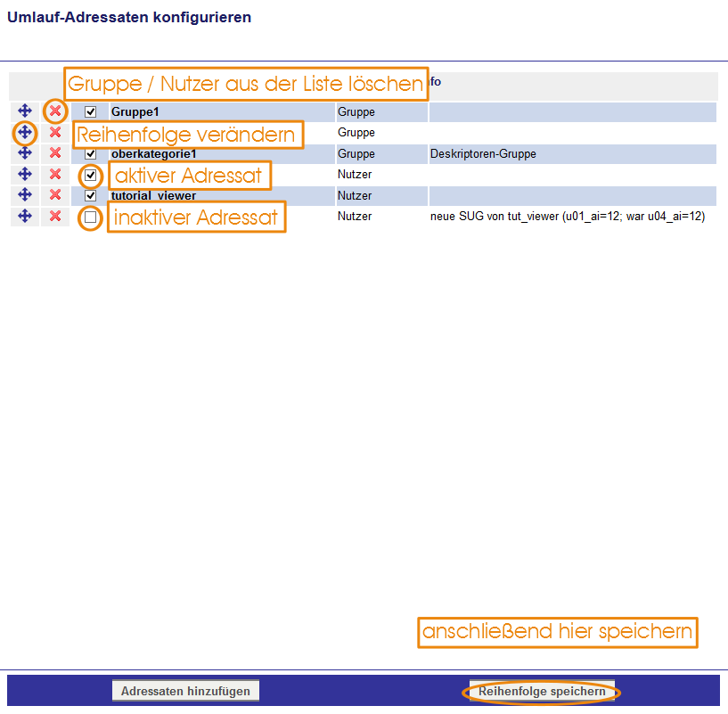This screenshot has height=714, width=728.
Task: Save order with 'Reihenfolge speichern'
Action: pyautogui.click(x=542, y=691)
